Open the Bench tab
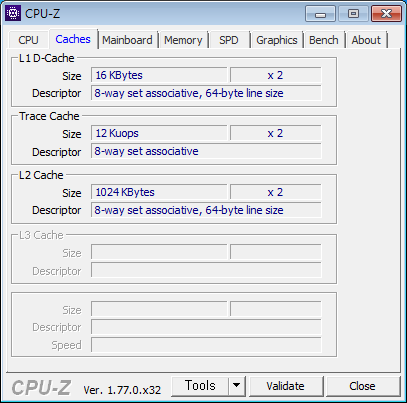Screen dimensions: 407x403 pos(324,40)
